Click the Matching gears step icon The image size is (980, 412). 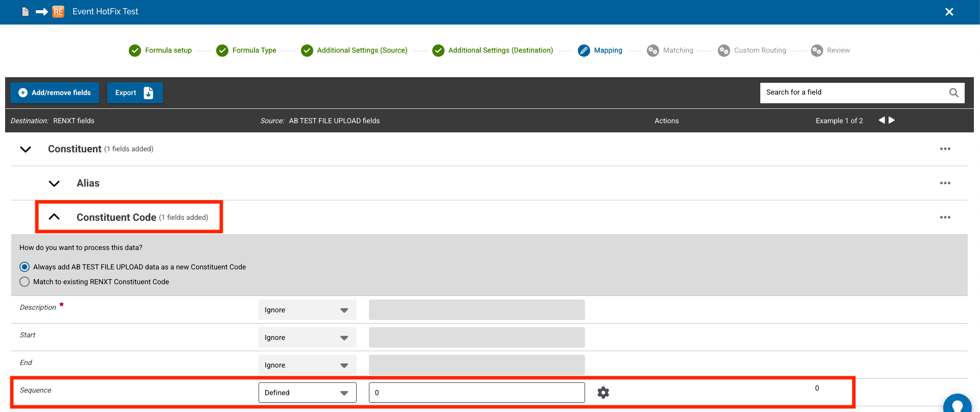point(653,51)
